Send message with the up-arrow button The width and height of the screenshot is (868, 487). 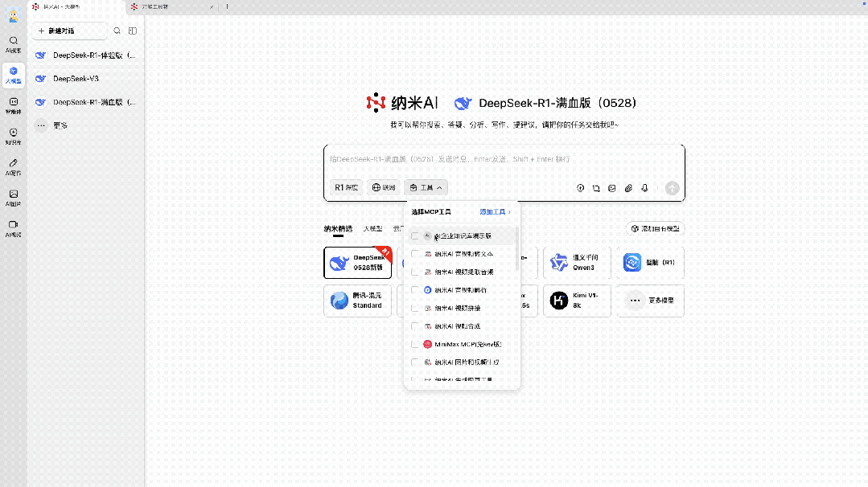click(672, 188)
